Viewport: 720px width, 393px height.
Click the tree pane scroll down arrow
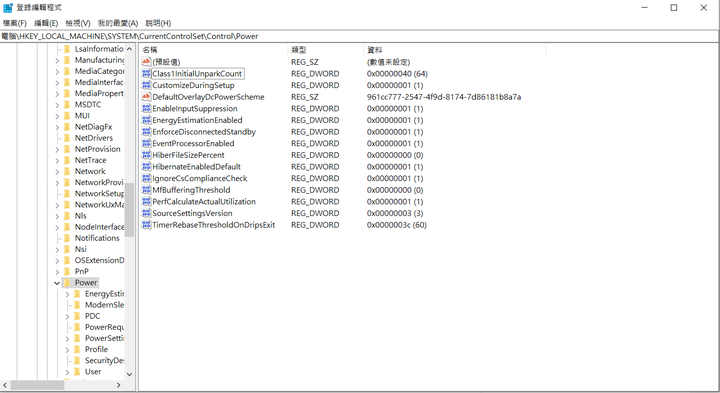[129, 374]
